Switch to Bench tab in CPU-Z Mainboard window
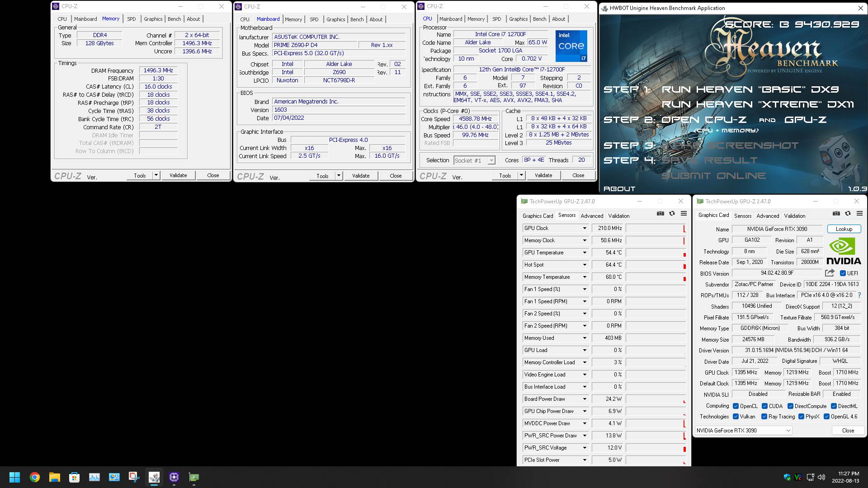868x488 pixels. point(357,19)
